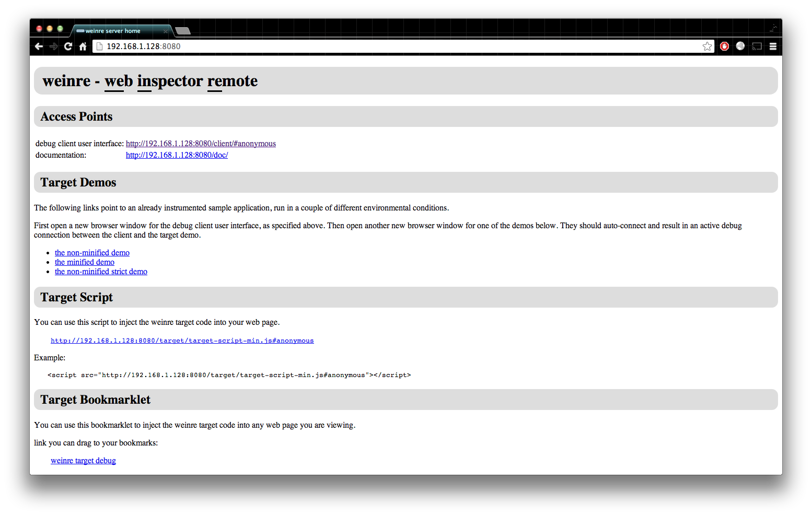Open the AdBlock extension icon
Image resolution: width=812 pixels, height=516 pixels.
click(x=724, y=46)
